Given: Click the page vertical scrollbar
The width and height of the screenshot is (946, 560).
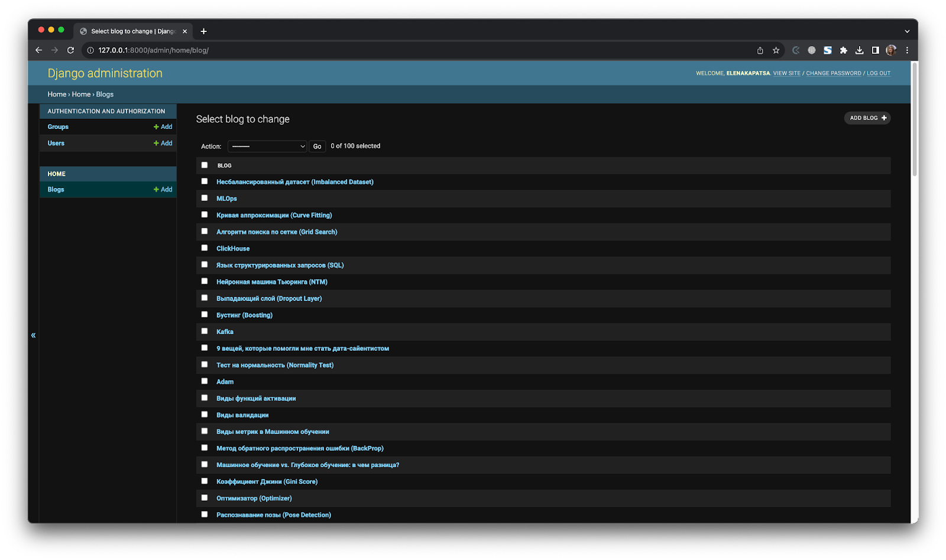Looking at the screenshot, I should tap(915, 118).
